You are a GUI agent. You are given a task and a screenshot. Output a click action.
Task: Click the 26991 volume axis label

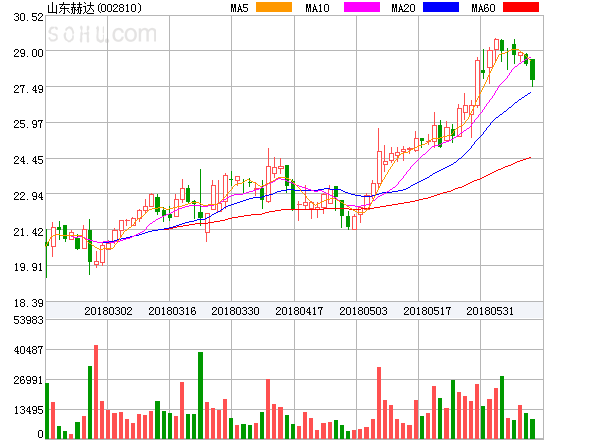28,380
